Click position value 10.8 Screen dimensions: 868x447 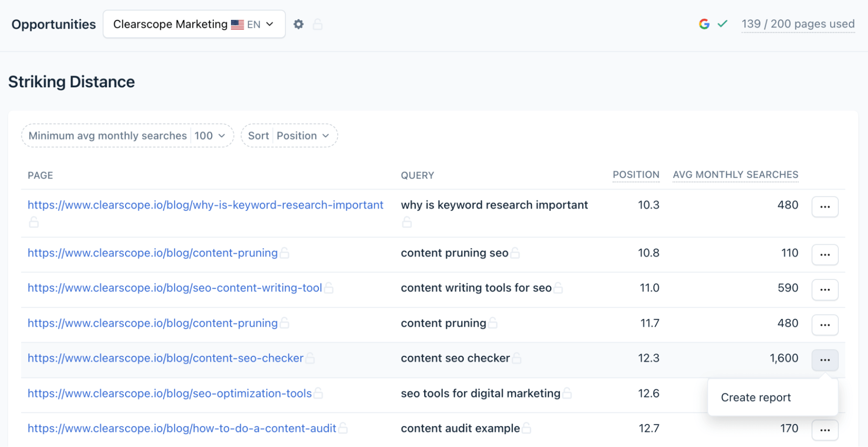tap(649, 253)
